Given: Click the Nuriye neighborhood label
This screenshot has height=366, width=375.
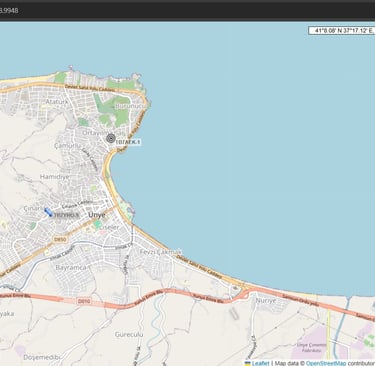Looking at the screenshot, I should tap(266, 300).
